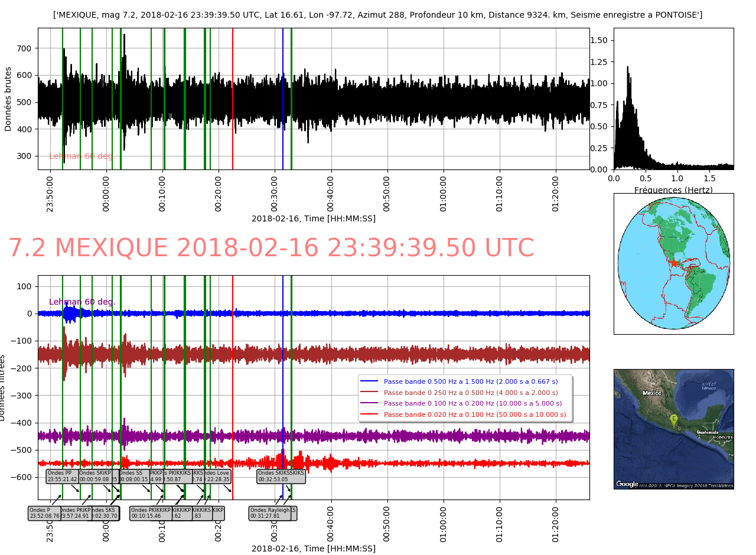Click the red '7.2 MEXIQUE' title text
756x555 pixels.
tap(271, 248)
